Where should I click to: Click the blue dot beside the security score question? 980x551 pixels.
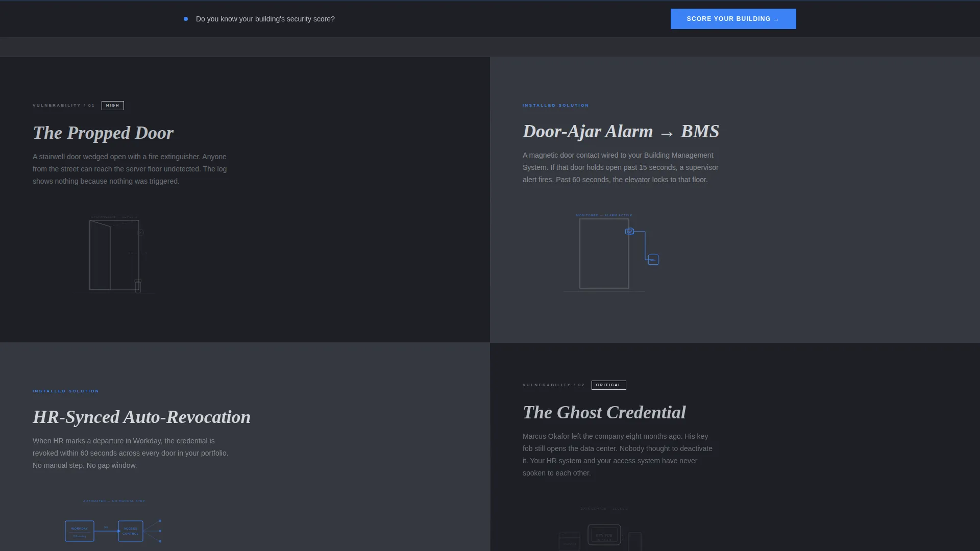click(186, 19)
